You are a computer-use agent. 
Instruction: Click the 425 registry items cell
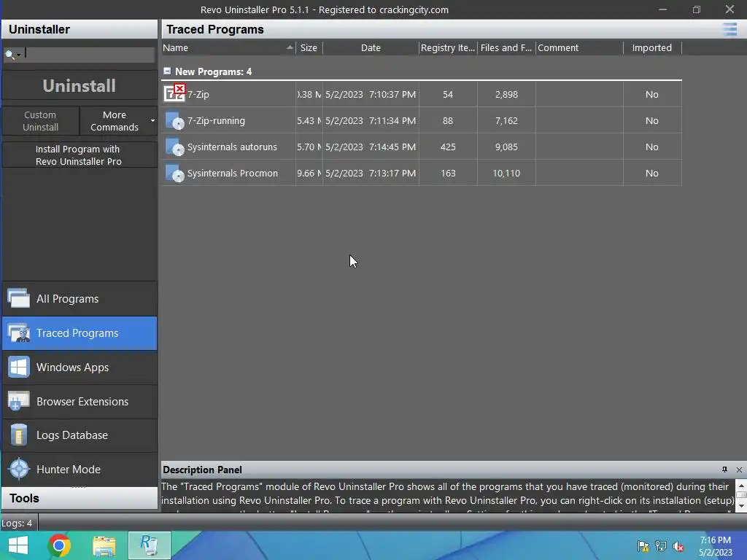448,147
